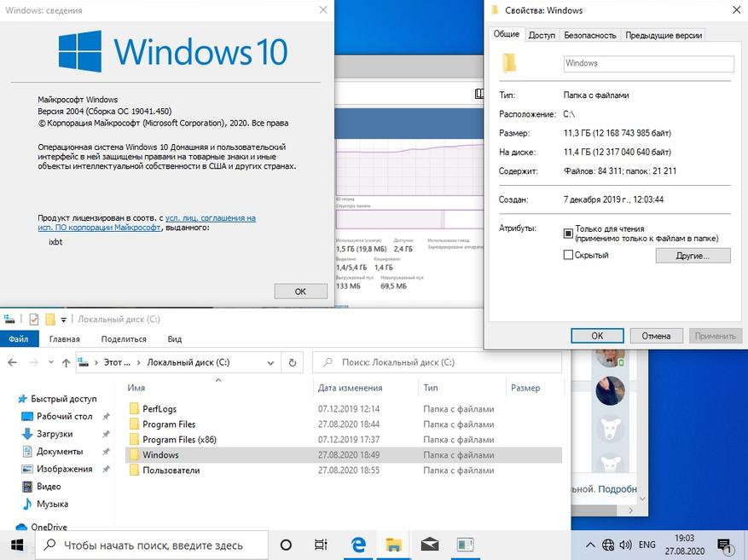
Task: Go up one folder level in Explorer
Action: [x=66, y=363]
